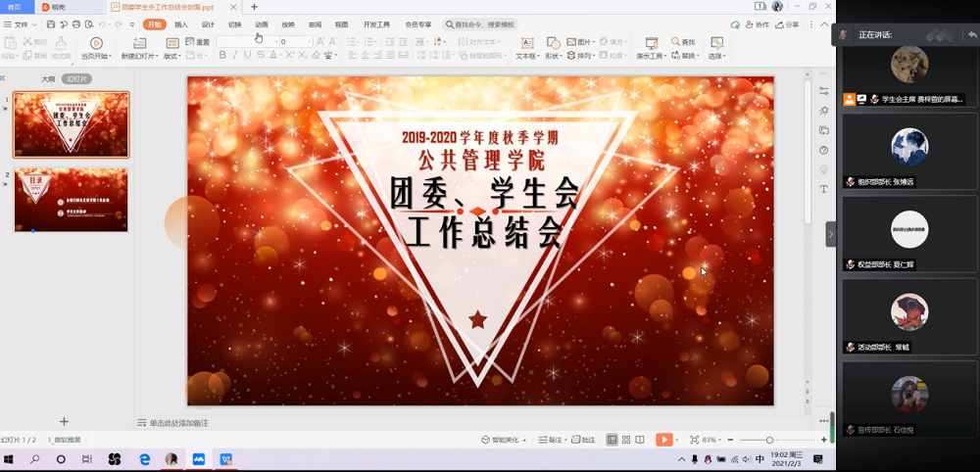Click the Text Box (文本框) icon

pyautogui.click(x=526, y=43)
